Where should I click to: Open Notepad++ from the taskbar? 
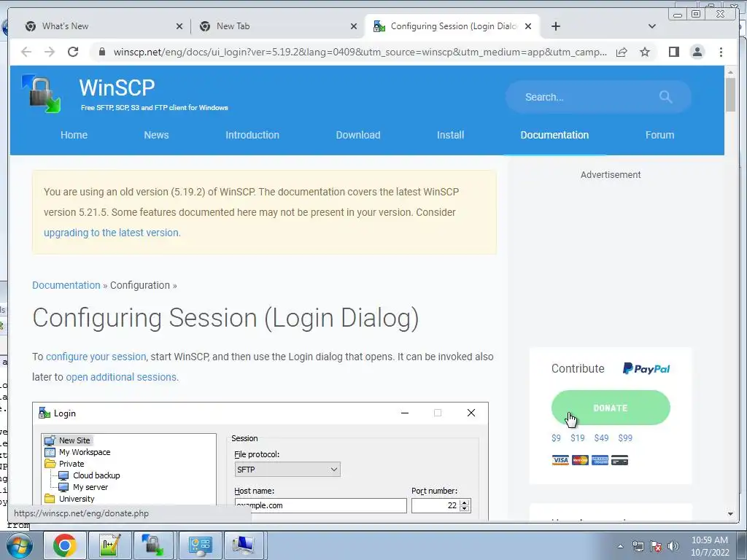pos(109,545)
